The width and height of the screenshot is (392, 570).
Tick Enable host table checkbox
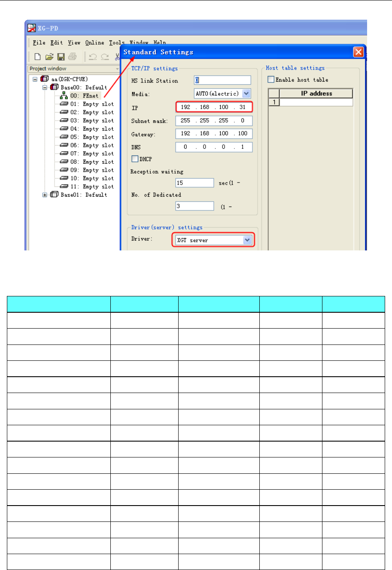(x=271, y=79)
